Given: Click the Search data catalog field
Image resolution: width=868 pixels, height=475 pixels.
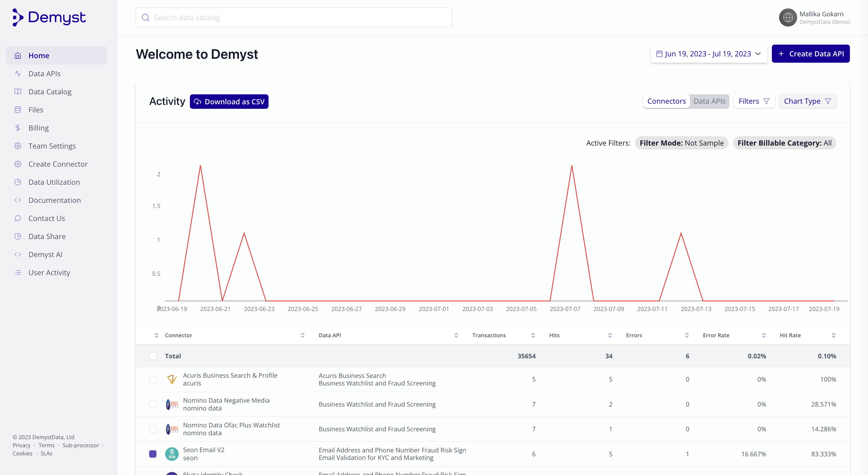Looking at the screenshot, I should [x=294, y=17].
